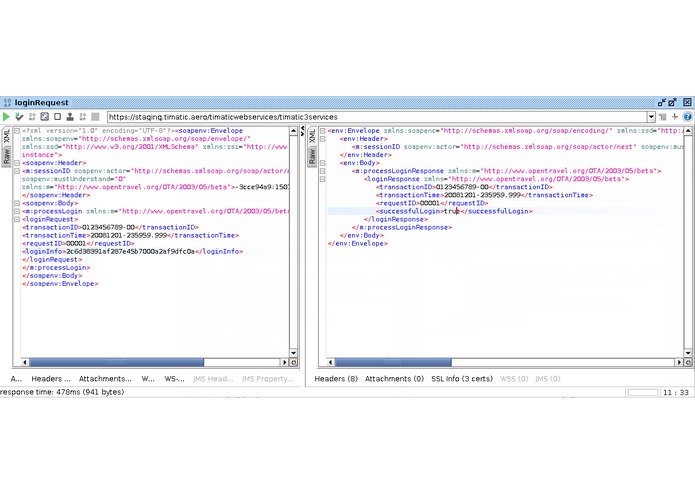The width and height of the screenshot is (695, 494).
Task: Collapse m:sessionID fold marker in request
Action: coord(17,171)
